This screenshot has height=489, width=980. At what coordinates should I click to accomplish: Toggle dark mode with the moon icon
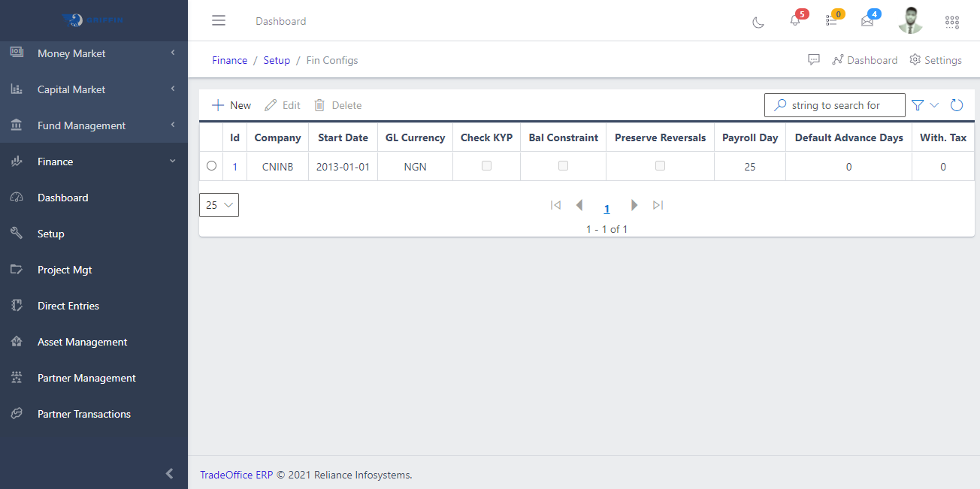pos(758,21)
